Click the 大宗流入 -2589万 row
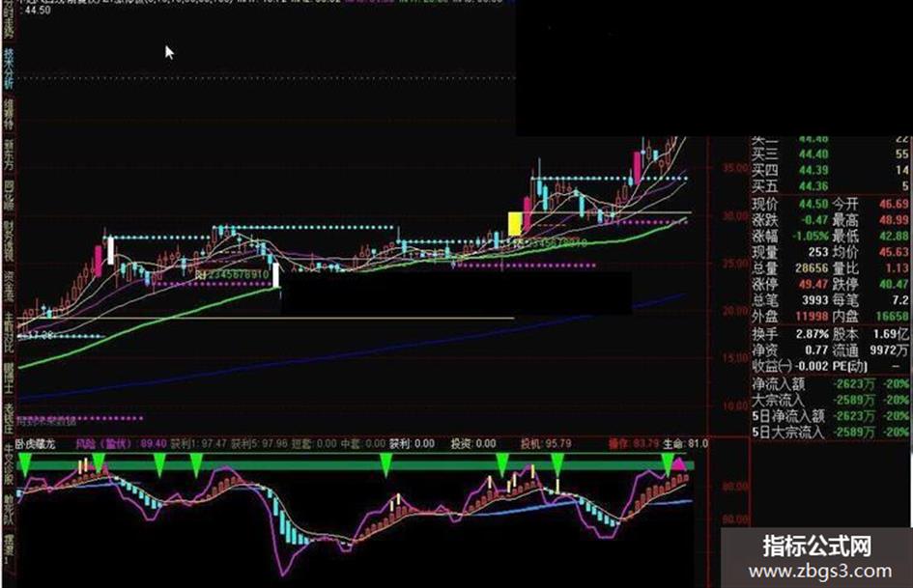Viewport: 913px width, 588px height. 830,400
